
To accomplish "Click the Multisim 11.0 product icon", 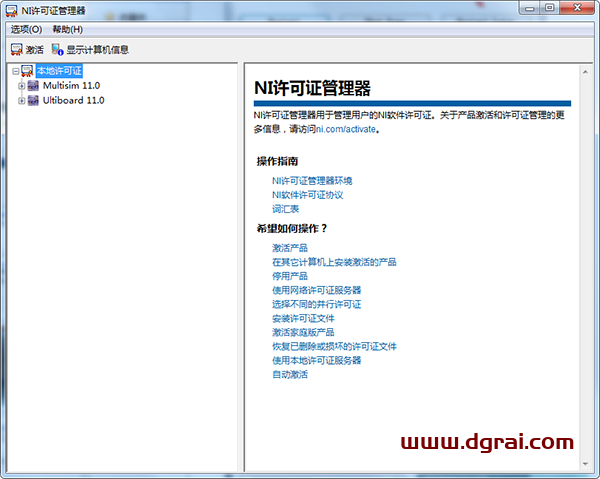I will tap(33, 86).
